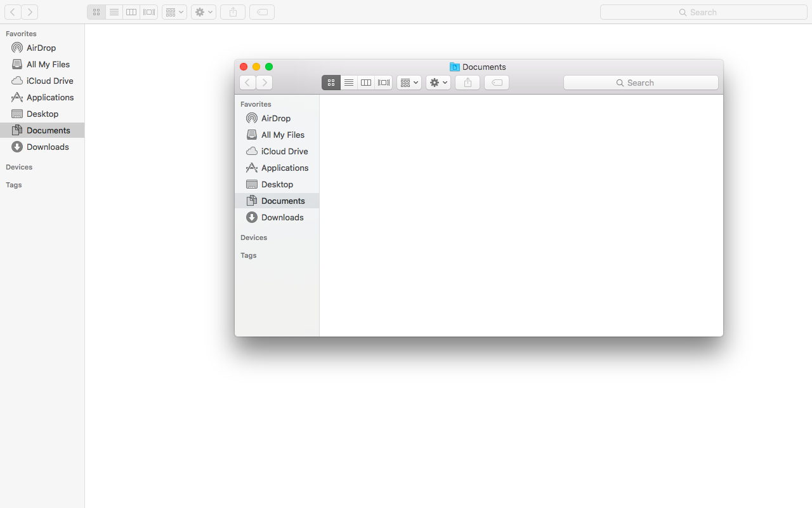Image resolution: width=812 pixels, height=508 pixels.
Task: Close the front Documents window
Action: (244, 67)
